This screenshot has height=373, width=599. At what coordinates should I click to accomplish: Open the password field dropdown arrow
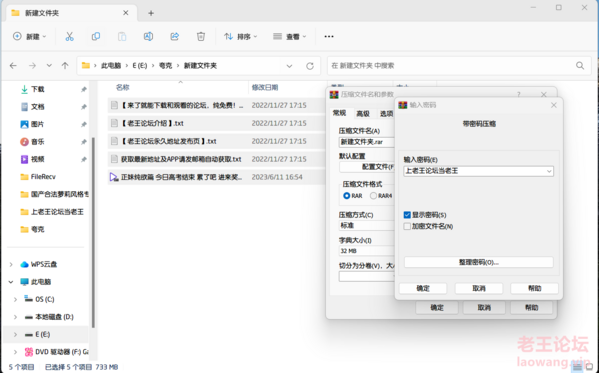[x=549, y=171]
